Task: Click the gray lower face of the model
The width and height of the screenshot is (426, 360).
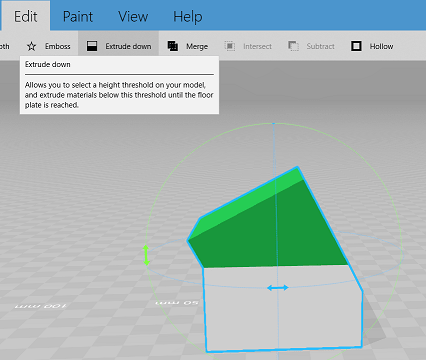Action: (x=283, y=307)
